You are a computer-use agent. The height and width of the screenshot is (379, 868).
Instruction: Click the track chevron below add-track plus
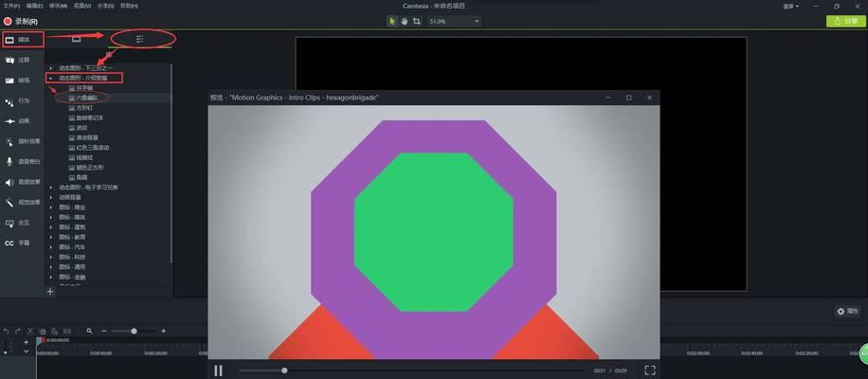[x=26, y=352]
